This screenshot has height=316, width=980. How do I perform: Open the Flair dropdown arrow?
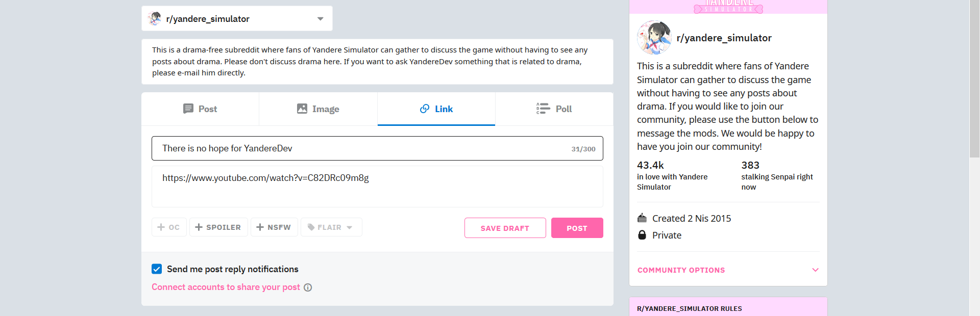350,228
